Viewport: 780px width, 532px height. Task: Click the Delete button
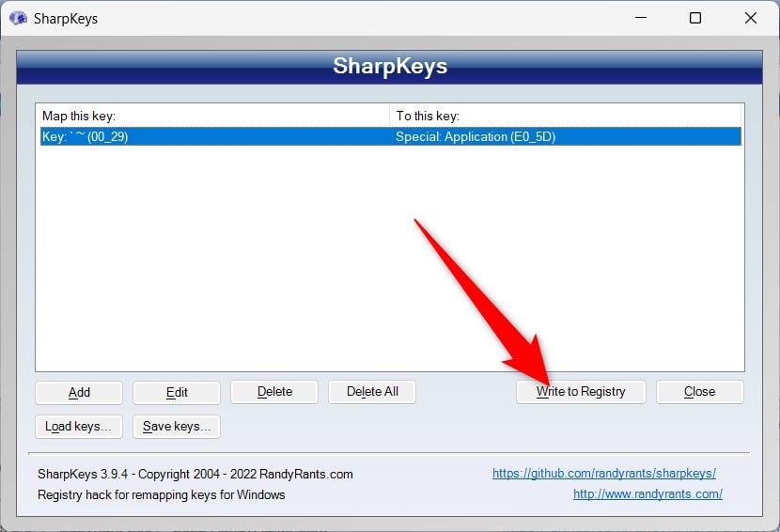[274, 392]
